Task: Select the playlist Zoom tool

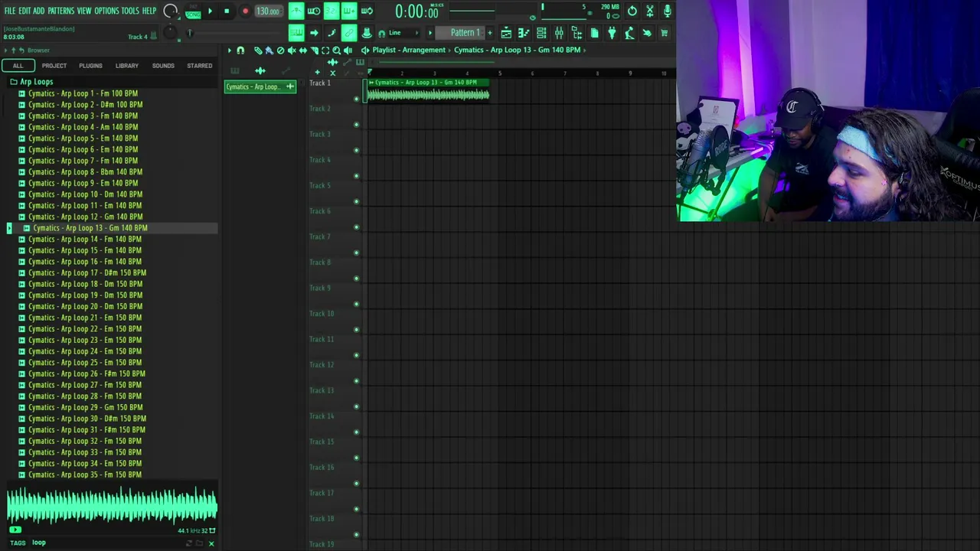Action: (x=337, y=51)
